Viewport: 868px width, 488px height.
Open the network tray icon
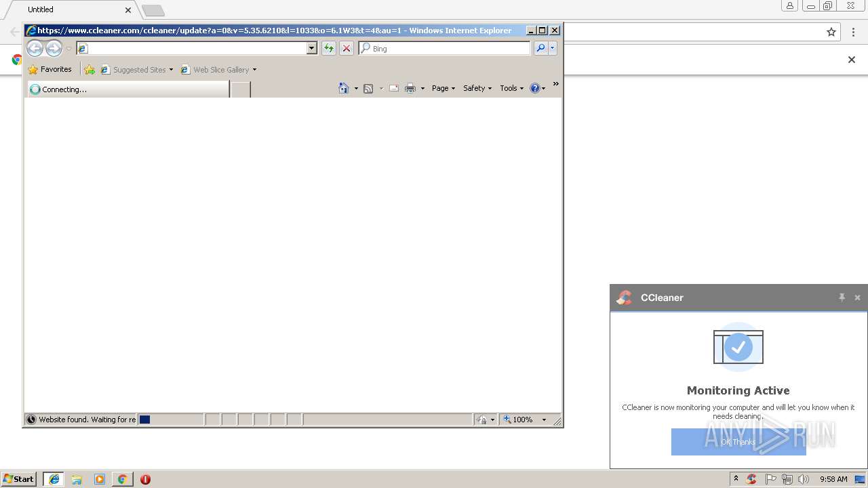pyautogui.click(x=787, y=479)
